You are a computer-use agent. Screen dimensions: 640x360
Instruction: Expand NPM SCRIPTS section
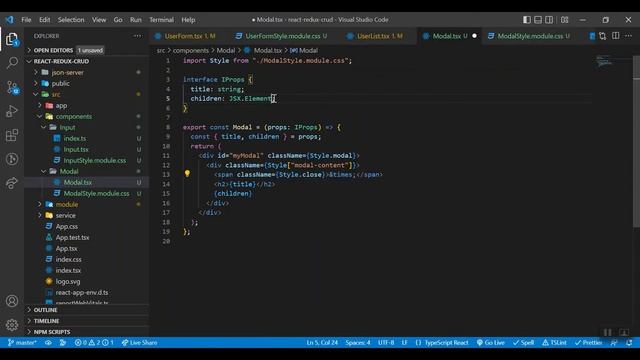(x=87, y=332)
